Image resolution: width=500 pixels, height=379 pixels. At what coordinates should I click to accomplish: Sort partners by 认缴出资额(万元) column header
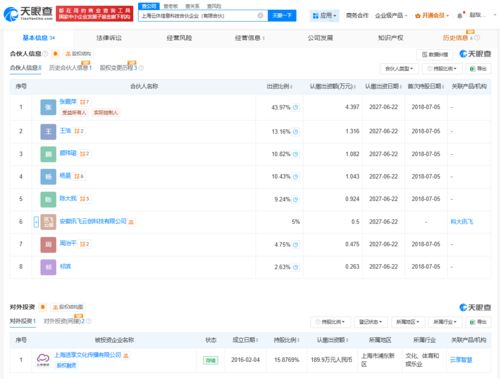tap(333, 86)
